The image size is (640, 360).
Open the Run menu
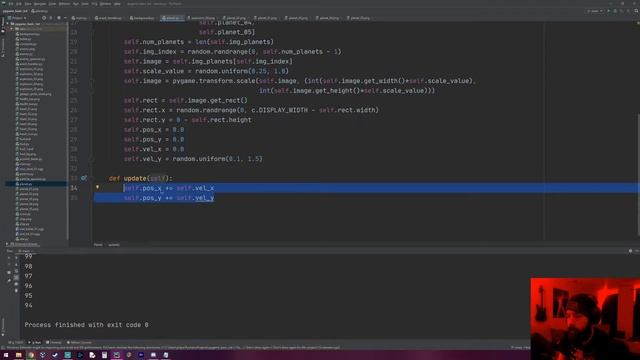click(x=76, y=4)
